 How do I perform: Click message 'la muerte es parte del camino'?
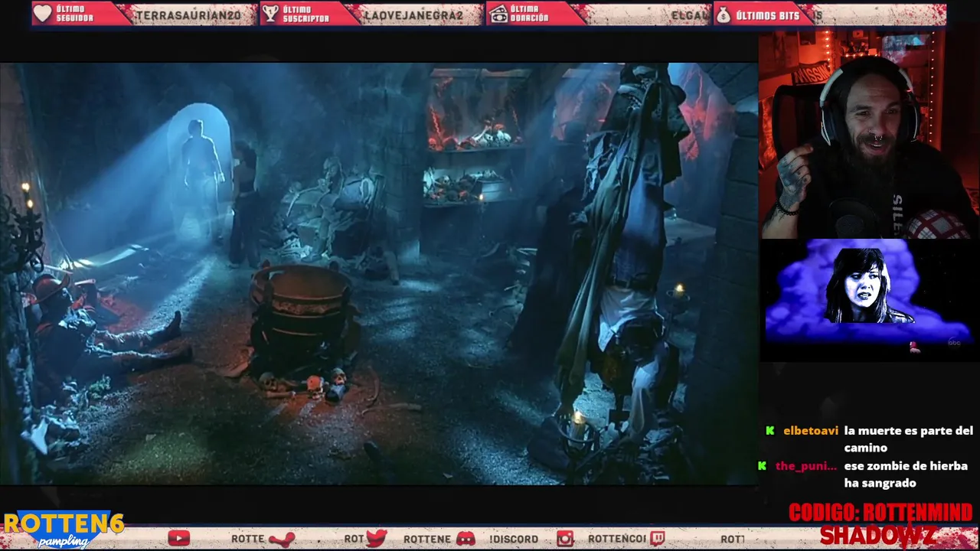(x=909, y=439)
